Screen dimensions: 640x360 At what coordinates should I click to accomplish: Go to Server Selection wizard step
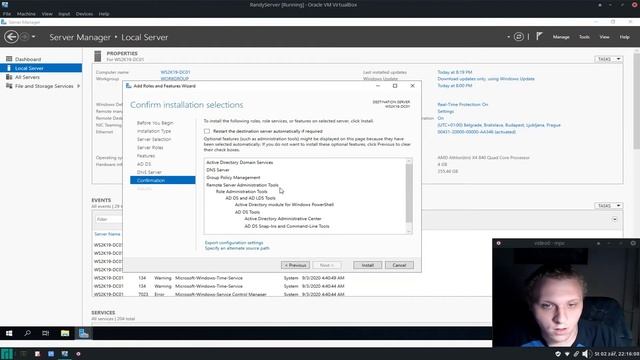(x=154, y=139)
